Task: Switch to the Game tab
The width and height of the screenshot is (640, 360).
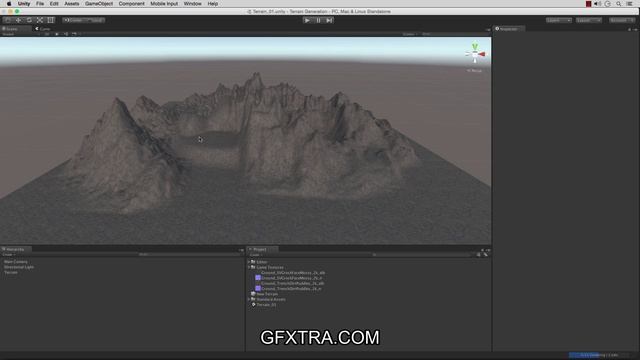Action: point(44,29)
